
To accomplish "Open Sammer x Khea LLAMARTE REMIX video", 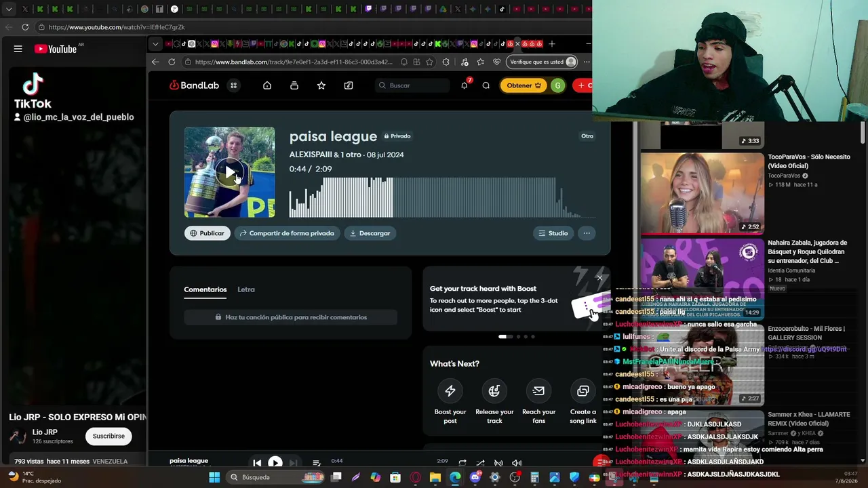I will pyautogui.click(x=809, y=419).
